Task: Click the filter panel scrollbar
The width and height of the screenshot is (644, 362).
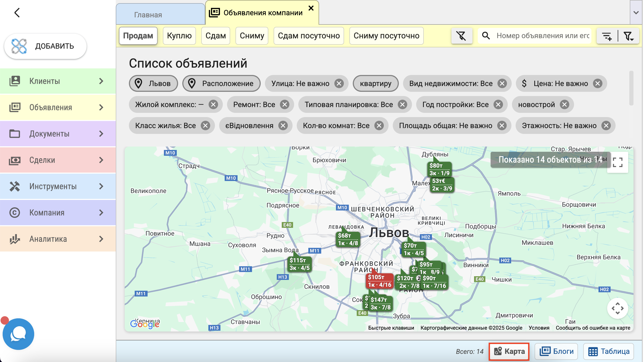Action: pyautogui.click(x=631, y=88)
